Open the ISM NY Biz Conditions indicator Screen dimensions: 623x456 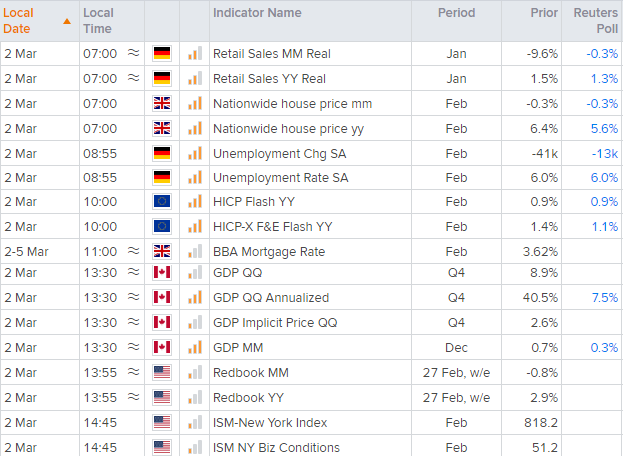(x=276, y=447)
